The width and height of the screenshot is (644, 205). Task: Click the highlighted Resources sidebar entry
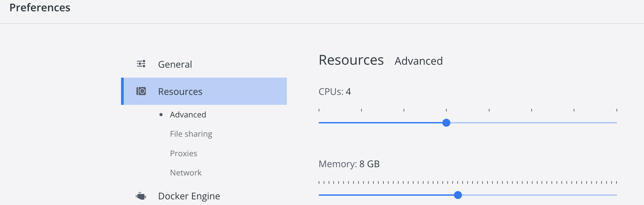tap(204, 91)
